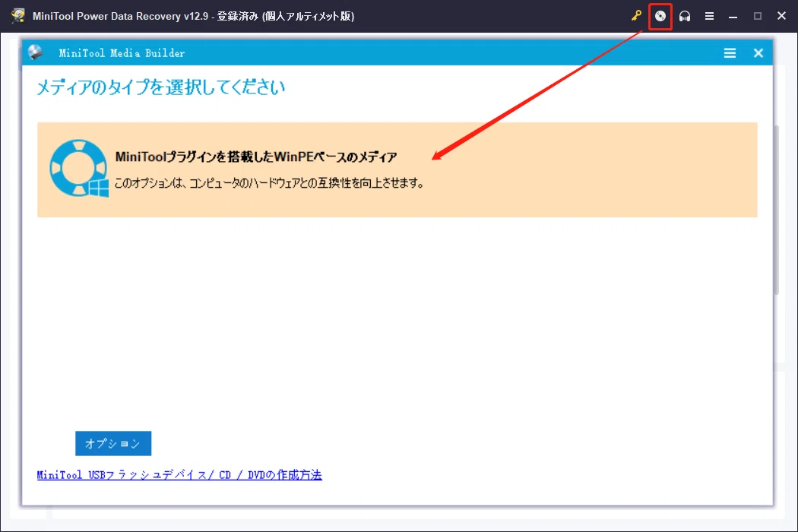Open the main window hamburger menu

(709, 16)
